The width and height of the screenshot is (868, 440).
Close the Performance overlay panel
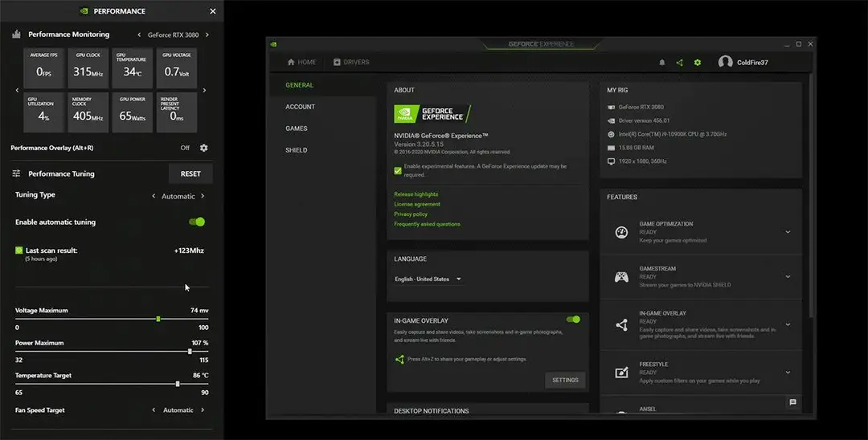212,11
